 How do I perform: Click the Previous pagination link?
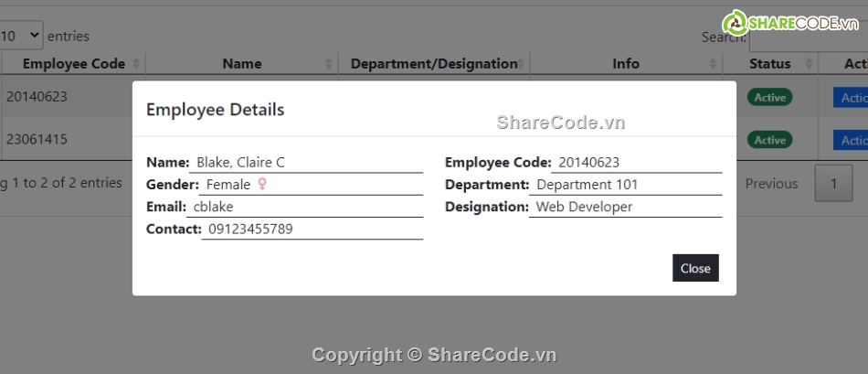tap(771, 184)
